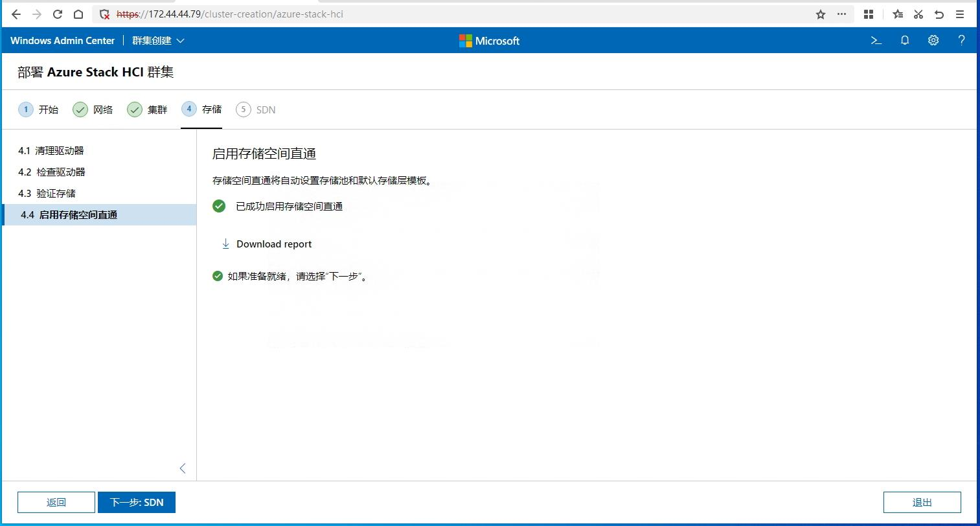Reload the current page

58,14
